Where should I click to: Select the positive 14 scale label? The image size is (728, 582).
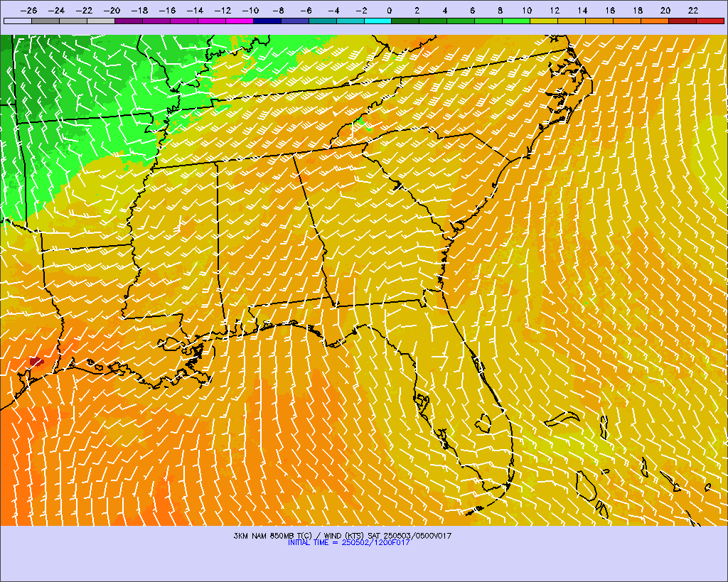(x=583, y=10)
